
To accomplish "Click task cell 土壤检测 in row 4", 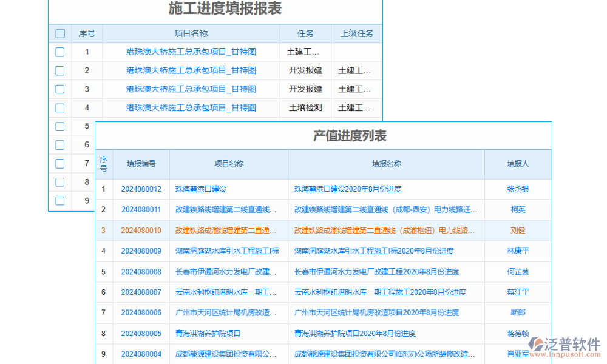I will pyautogui.click(x=305, y=108).
